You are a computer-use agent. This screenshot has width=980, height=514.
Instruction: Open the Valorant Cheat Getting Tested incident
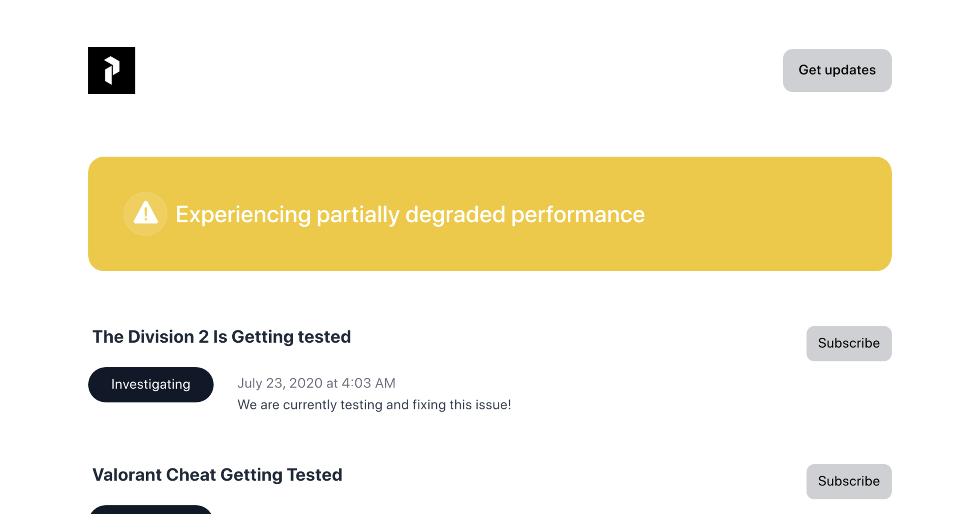coord(217,475)
